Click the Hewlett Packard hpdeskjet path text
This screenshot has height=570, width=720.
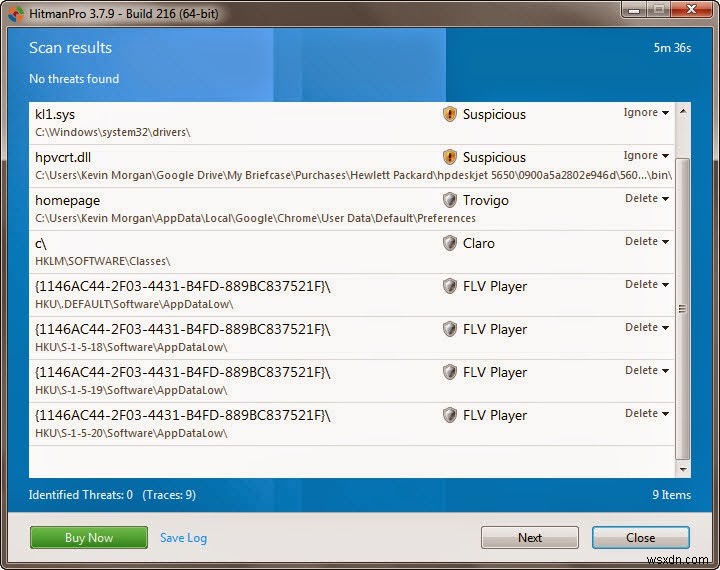tap(354, 175)
